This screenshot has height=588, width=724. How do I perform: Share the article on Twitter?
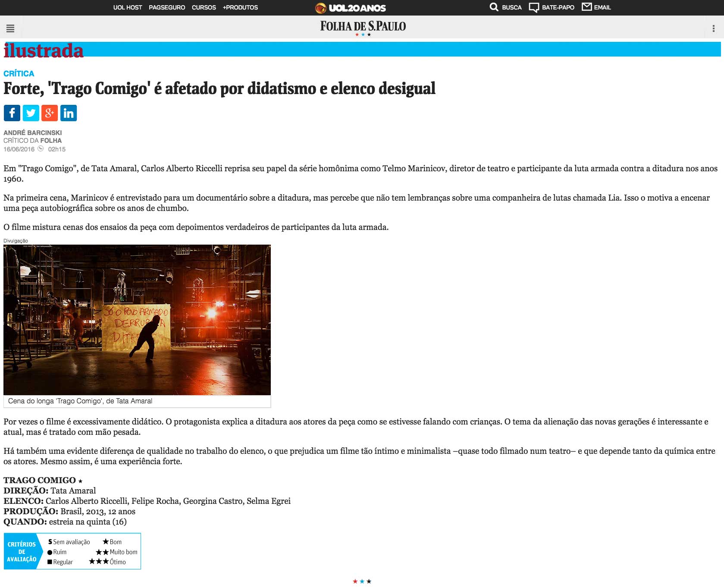(x=31, y=113)
